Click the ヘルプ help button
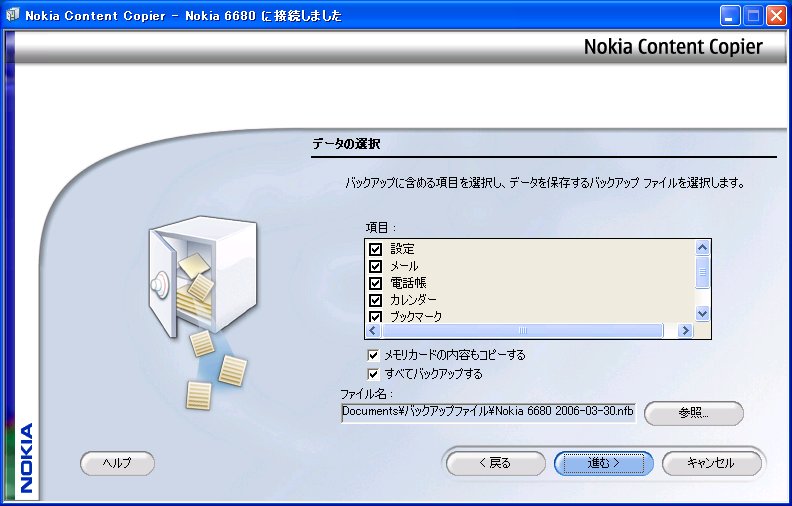The width and height of the screenshot is (792, 506). point(117,463)
